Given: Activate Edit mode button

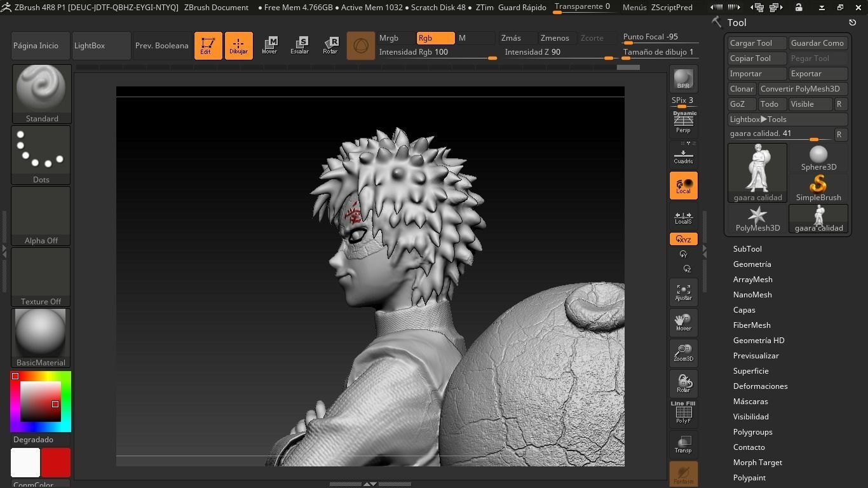Looking at the screenshot, I should (x=208, y=46).
